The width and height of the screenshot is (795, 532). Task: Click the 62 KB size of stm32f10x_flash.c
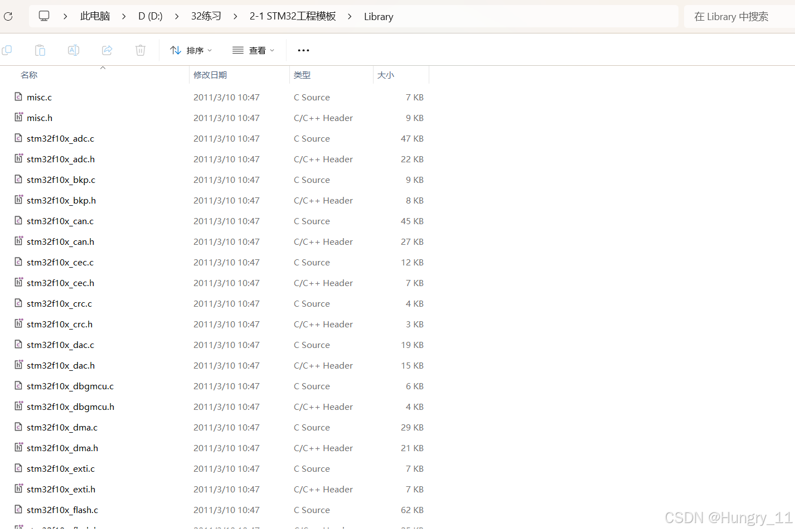[412, 510]
